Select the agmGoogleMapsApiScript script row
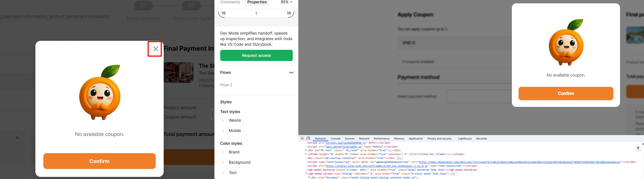The height and width of the screenshot is (179, 644). point(471,162)
